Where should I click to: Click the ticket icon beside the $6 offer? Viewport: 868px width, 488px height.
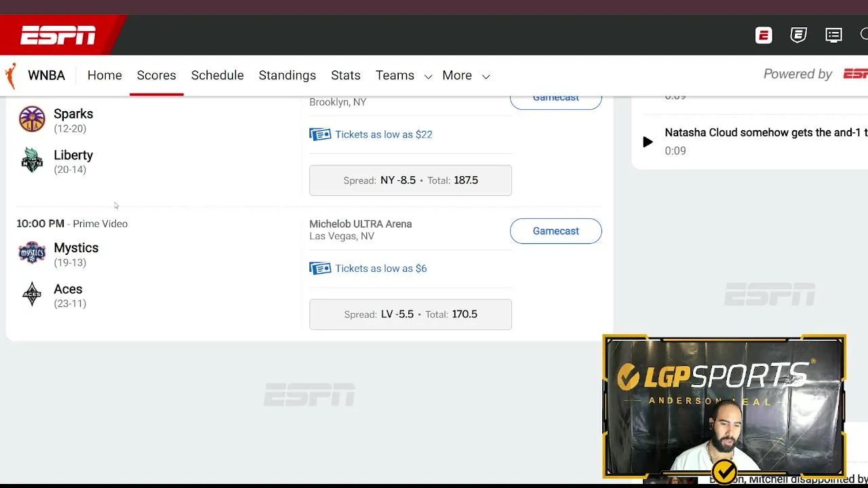pyautogui.click(x=320, y=268)
